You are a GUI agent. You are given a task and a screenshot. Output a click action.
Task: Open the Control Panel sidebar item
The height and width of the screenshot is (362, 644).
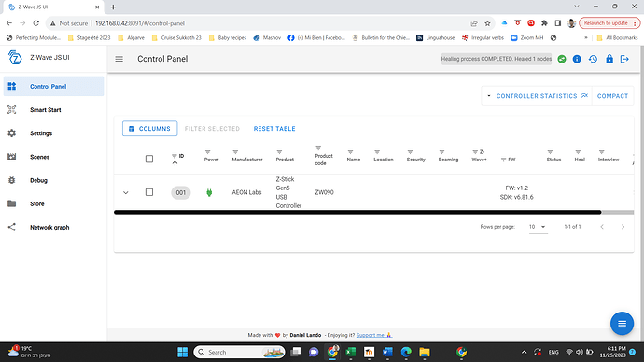pos(53,86)
